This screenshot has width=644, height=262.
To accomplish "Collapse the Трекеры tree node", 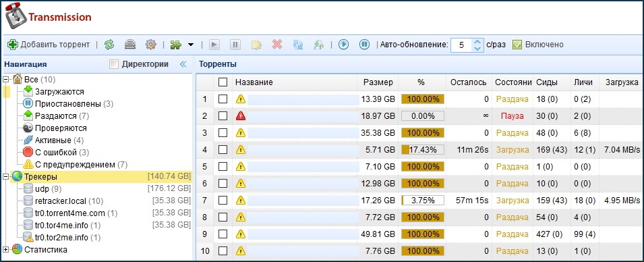I will [x=6, y=176].
